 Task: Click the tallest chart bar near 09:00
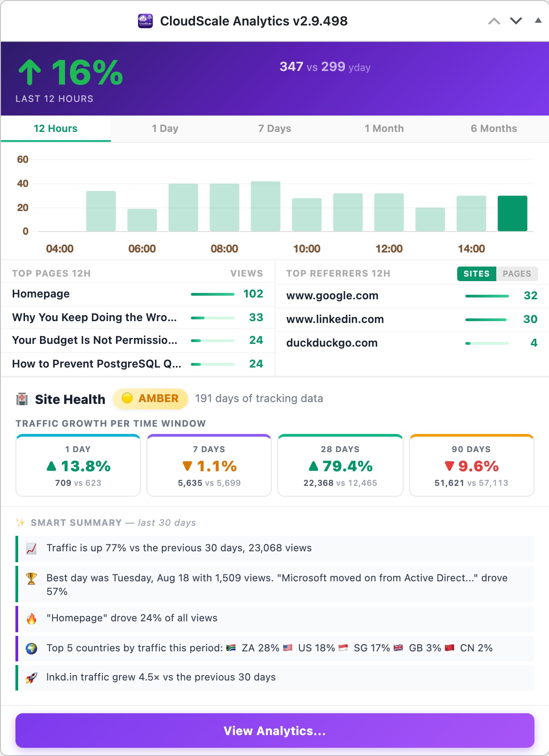click(x=265, y=206)
